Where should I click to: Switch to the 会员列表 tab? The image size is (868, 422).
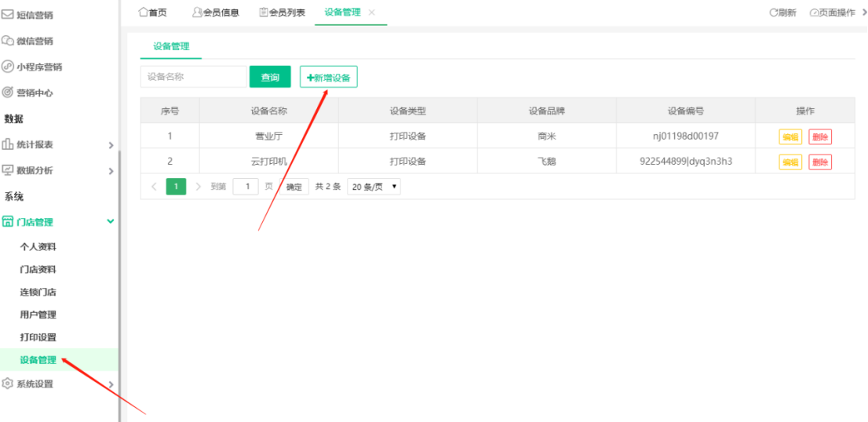[282, 13]
